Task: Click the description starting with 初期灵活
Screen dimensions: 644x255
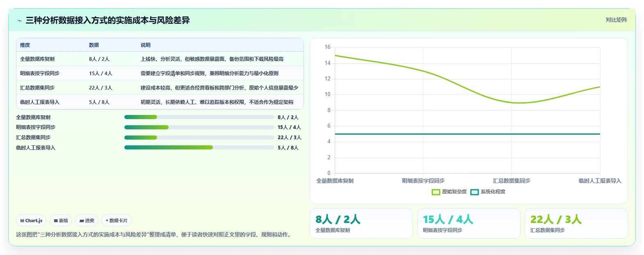Action: click(217, 102)
